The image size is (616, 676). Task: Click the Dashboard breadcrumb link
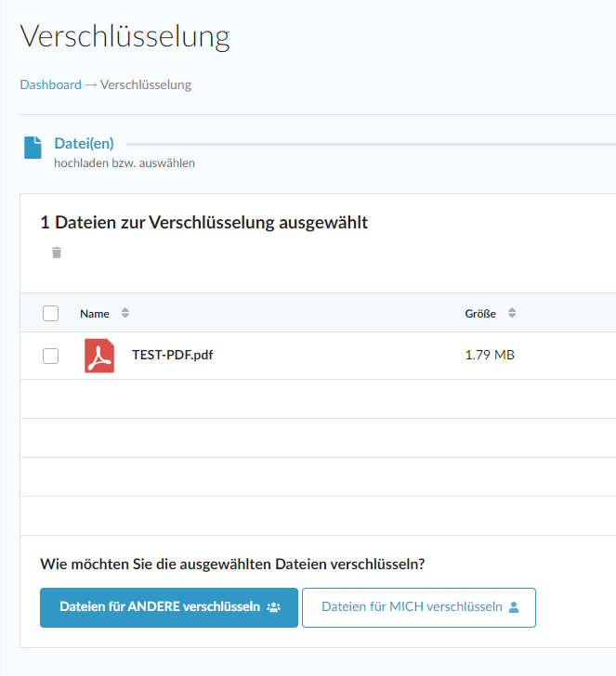(x=50, y=84)
